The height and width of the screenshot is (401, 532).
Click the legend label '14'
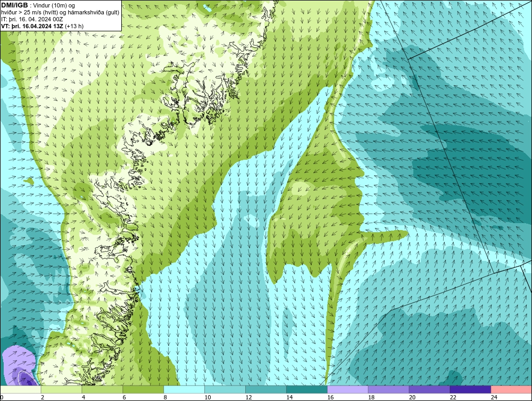point(289,397)
